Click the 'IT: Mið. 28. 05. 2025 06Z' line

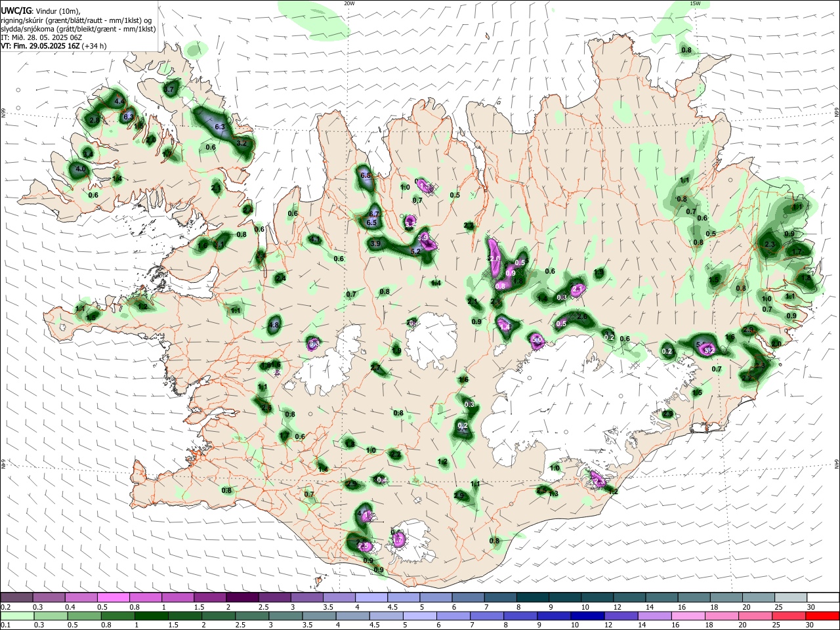(41, 37)
